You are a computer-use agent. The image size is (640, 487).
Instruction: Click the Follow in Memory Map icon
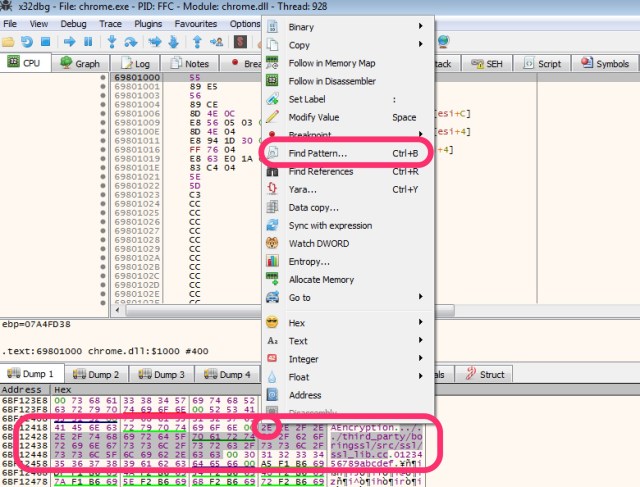point(272,63)
